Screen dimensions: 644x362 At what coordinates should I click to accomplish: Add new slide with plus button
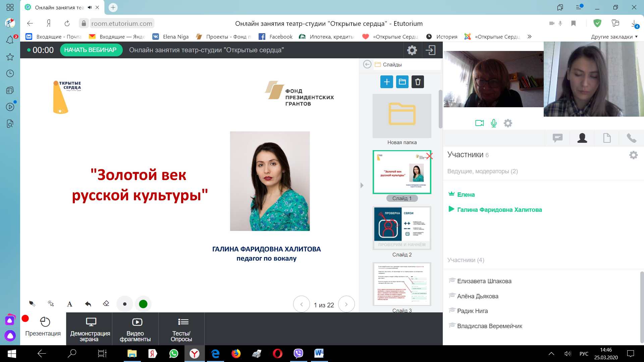click(386, 82)
